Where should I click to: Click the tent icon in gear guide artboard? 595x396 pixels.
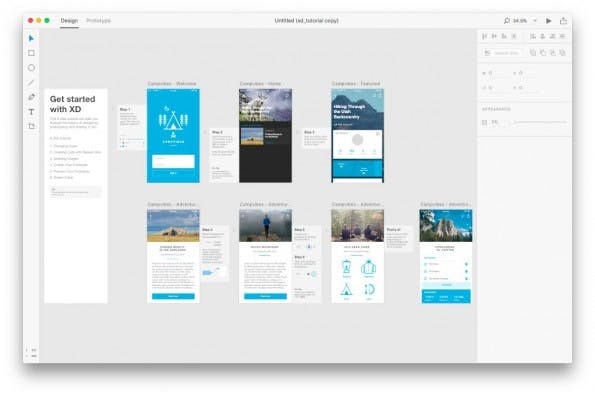tap(346, 290)
